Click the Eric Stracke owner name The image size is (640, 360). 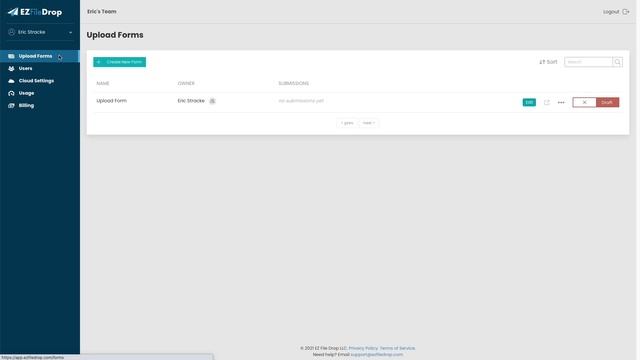(x=191, y=101)
